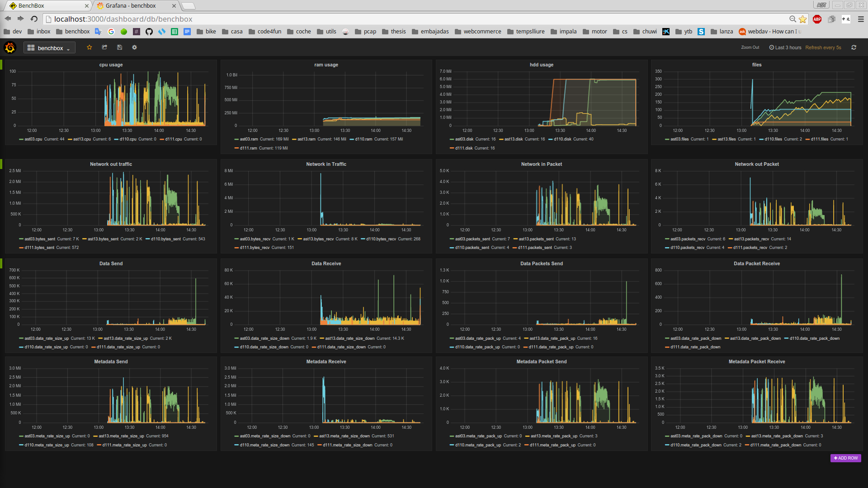The width and height of the screenshot is (868, 488).
Task: Open the Grafana logo side menu
Action: [x=10, y=47]
